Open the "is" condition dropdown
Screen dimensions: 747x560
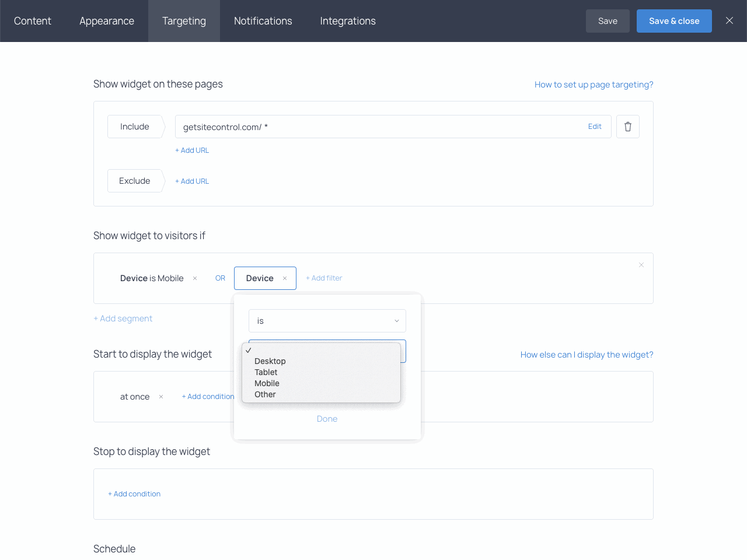click(x=327, y=321)
